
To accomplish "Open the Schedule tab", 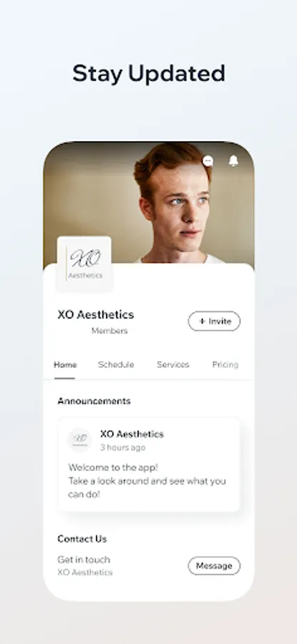I will click(116, 365).
